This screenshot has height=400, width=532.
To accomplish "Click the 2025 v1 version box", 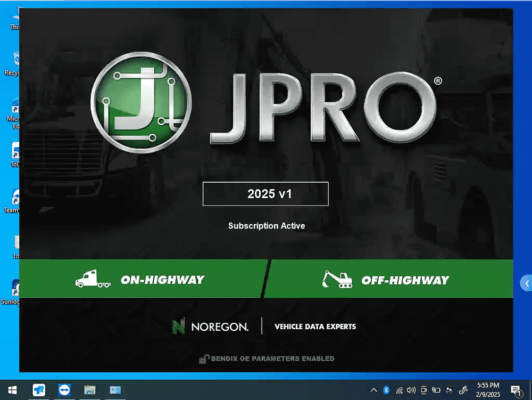I will coord(265,194).
